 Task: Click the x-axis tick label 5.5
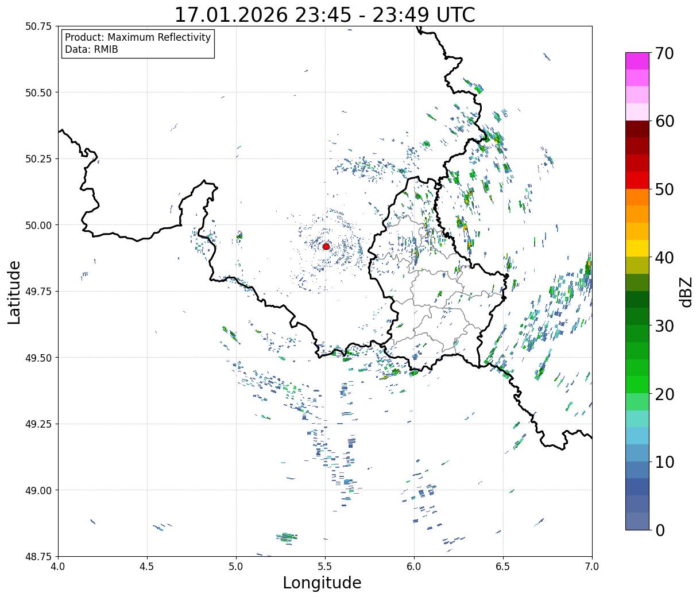click(325, 566)
